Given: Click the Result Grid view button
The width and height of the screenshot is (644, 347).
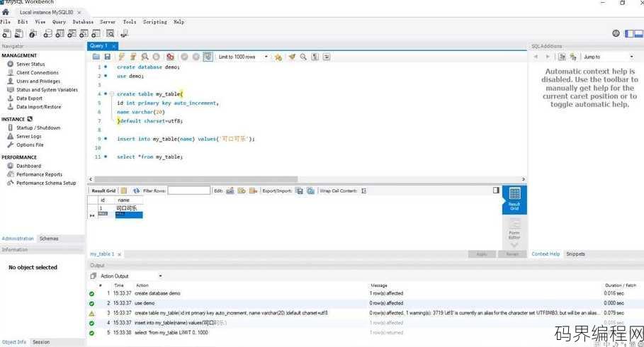Looking at the screenshot, I should pos(514,200).
